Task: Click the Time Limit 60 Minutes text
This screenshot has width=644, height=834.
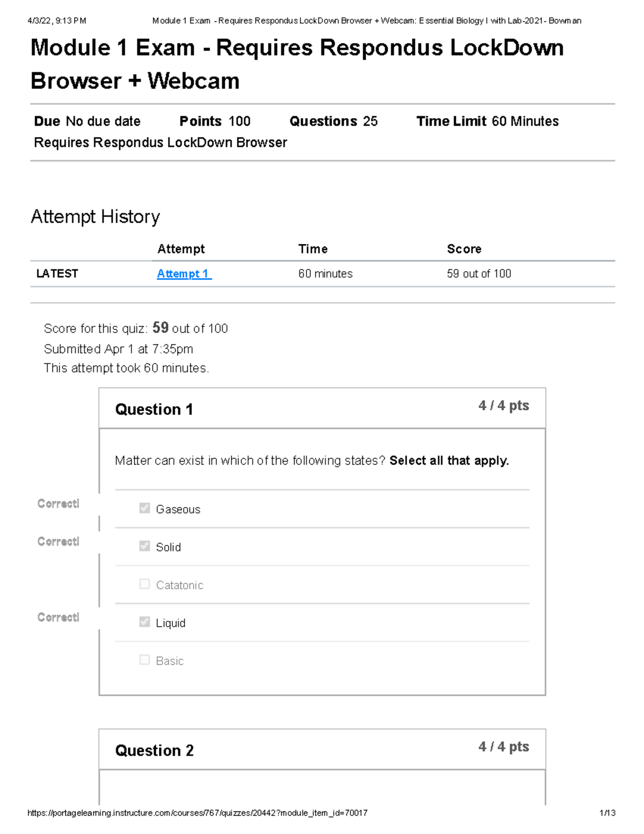Action: click(487, 121)
